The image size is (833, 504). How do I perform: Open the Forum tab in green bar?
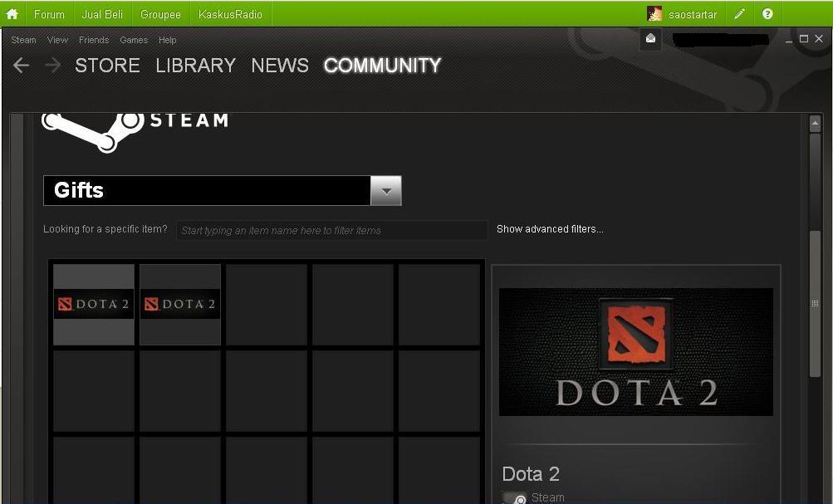point(49,14)
